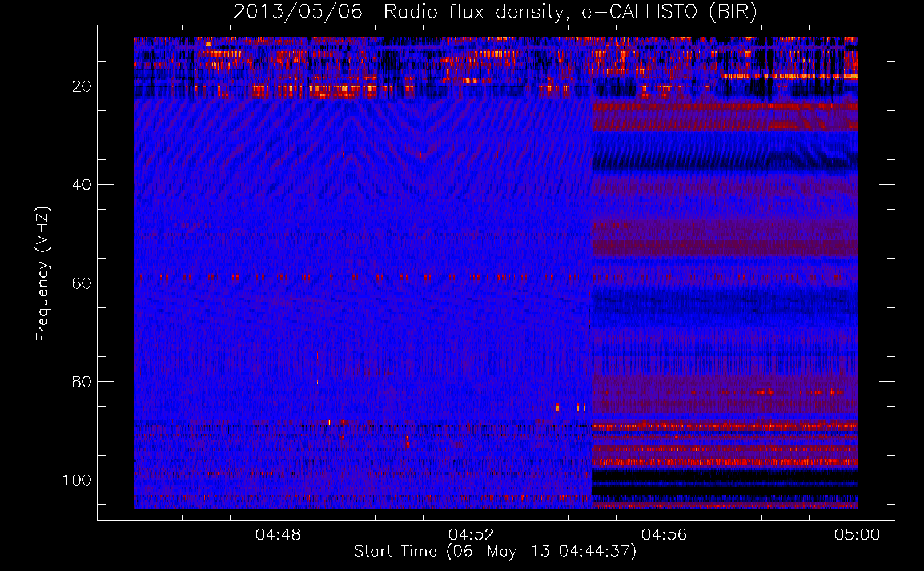Click the '04:56' time tick label
Screen dimensions: 924x571
coord(664,535)
